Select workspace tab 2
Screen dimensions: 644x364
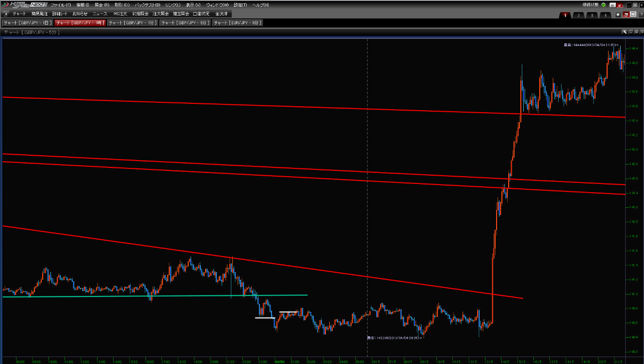(x=579, y=15)
